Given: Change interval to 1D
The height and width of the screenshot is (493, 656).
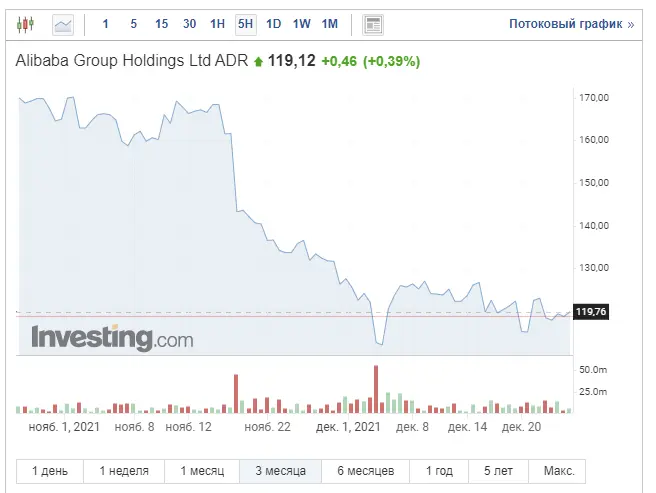Looking at the screenshot, I should [x=274, y=24].
